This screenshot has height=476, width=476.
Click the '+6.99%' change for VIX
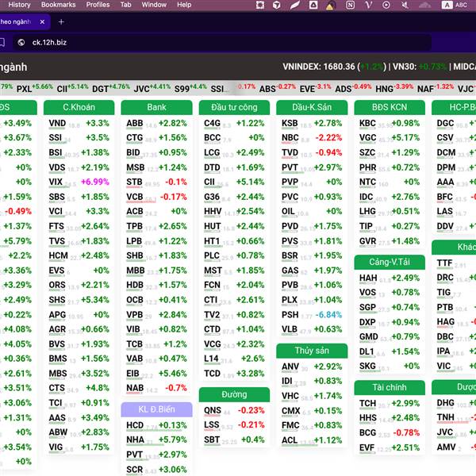click(94, 182)
